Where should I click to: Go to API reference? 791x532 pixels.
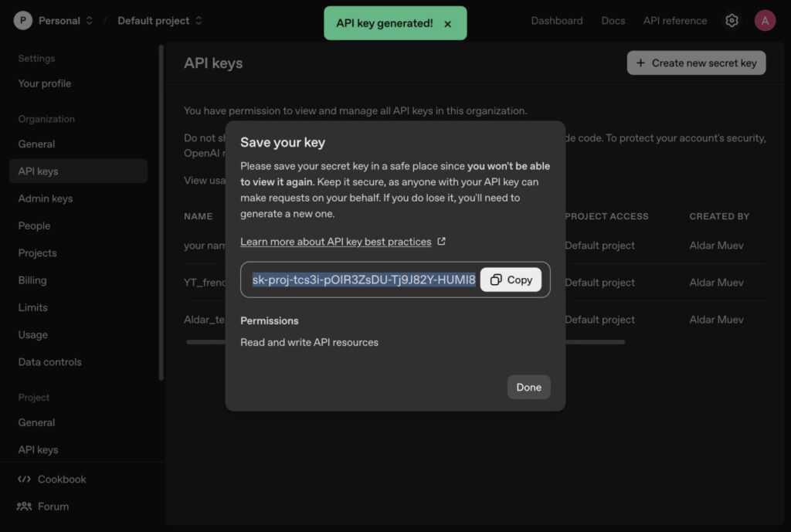tap(674, 21)
